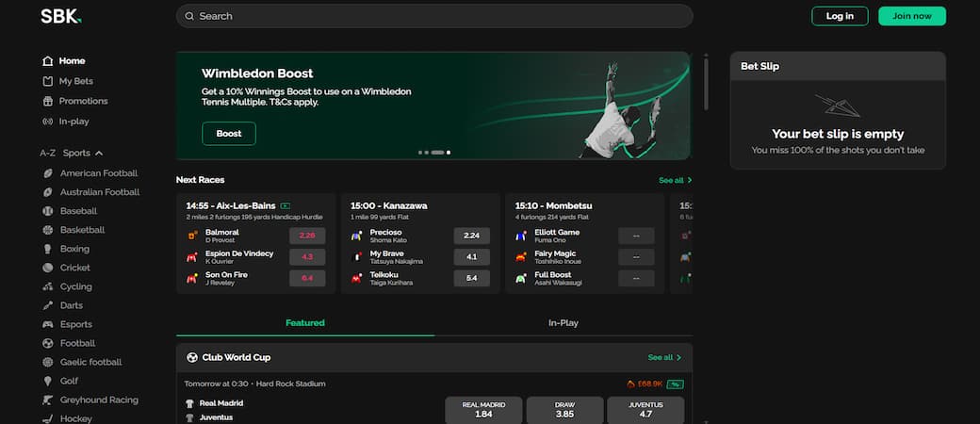Open My Bets from sidebar icon
Image resolution: width=980 pixels, height=424 pixels.
tap(48, 81)
